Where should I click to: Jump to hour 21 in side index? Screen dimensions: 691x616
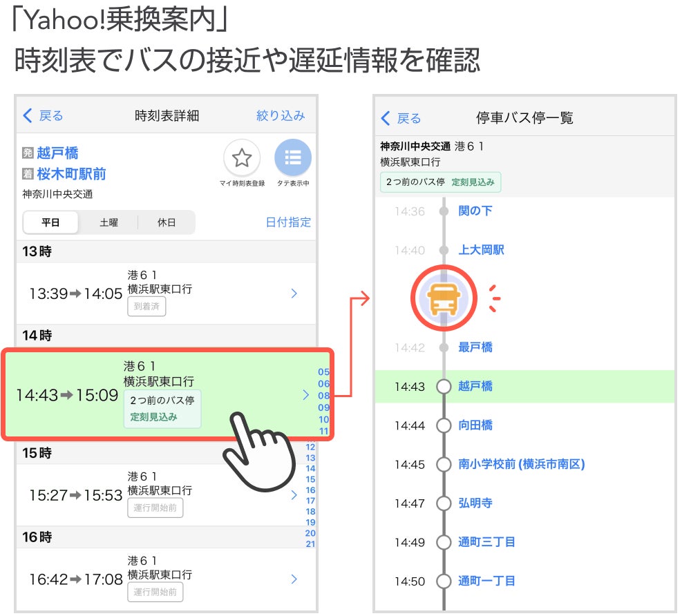tap(310, 543)
